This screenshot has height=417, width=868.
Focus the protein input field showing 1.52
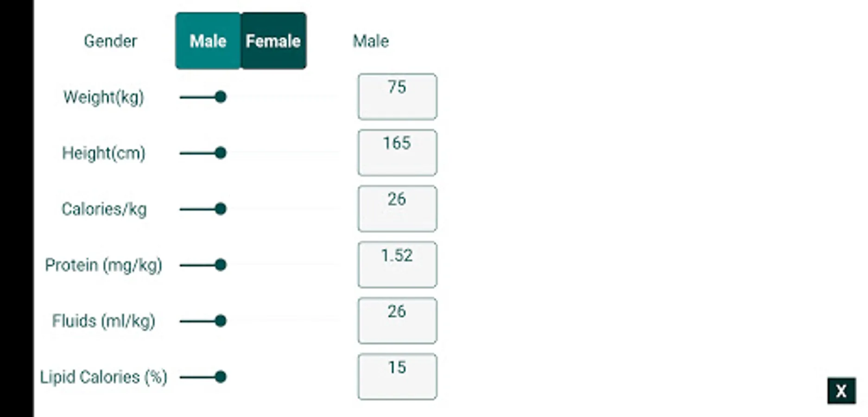point(397,265)
